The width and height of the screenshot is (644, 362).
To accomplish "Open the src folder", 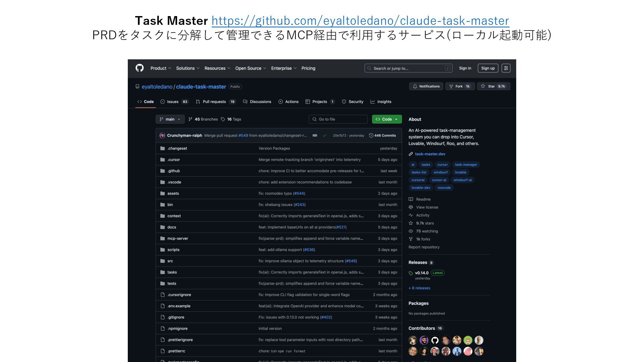I will coord(170,261).
